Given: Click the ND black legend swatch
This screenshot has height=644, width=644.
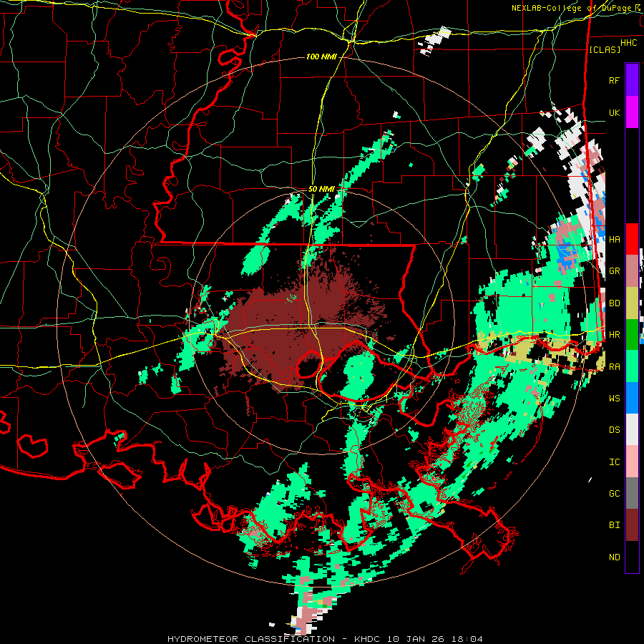Looking at the screenshot, I should (x=632, y=557).
